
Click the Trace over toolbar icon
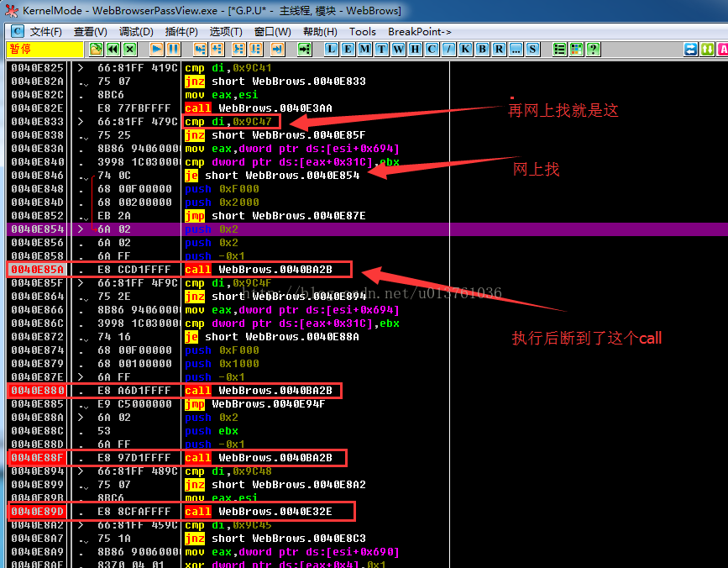[256, 50]
